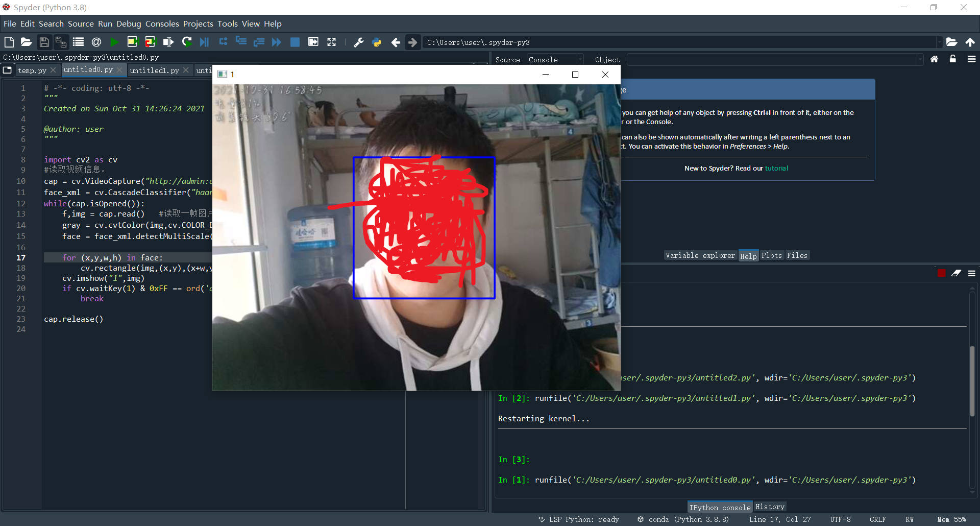Open the Edit menu

click(28, 23)
